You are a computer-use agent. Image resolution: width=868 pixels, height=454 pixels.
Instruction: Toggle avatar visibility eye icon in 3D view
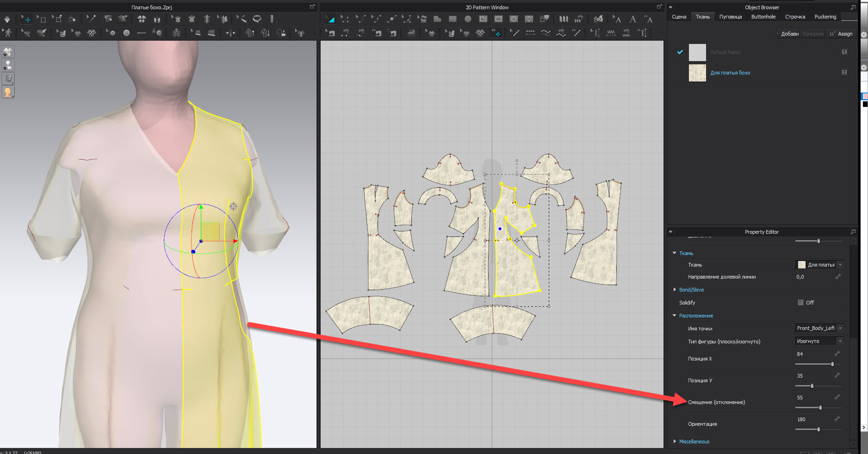click(8, 65)
